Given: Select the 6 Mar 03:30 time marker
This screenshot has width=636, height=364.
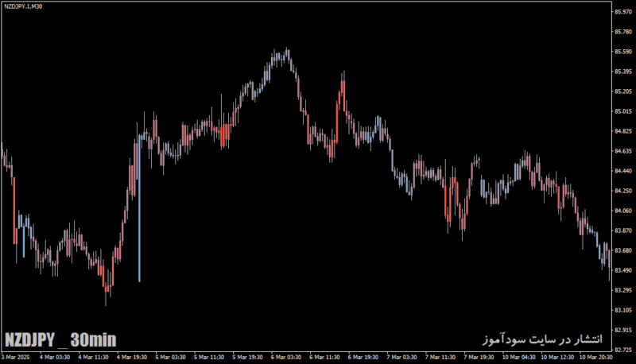Looking at the screenshot, I should [x=286, y=357].
